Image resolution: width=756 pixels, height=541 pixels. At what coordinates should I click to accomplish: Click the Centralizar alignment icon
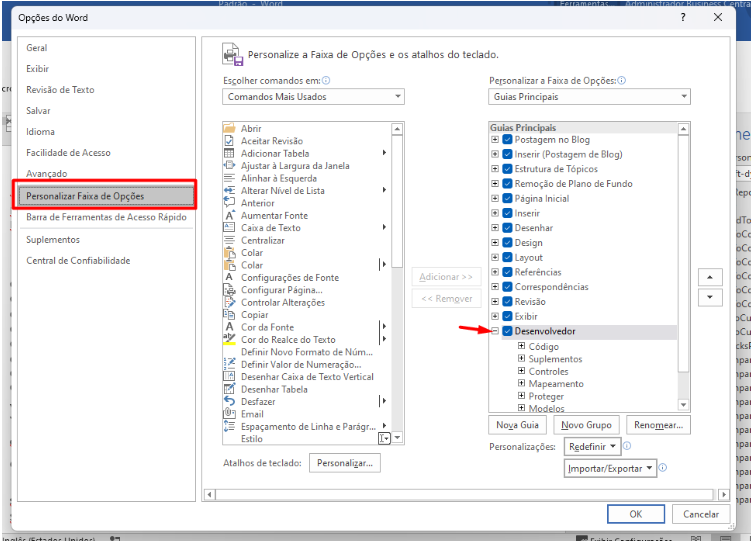tap(230, 240)
